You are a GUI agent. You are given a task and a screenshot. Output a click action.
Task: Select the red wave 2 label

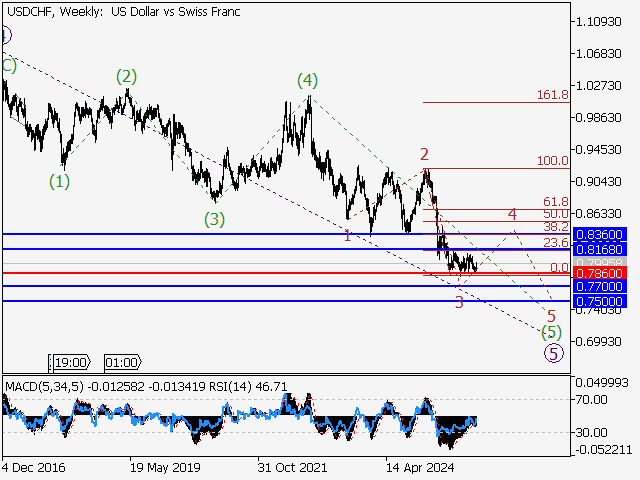tap(425, 154)
